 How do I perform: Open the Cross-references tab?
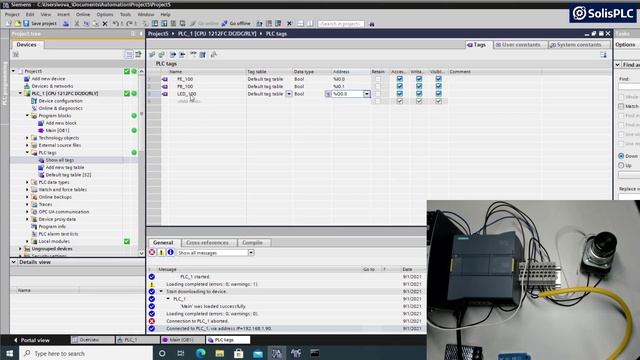tap(207, 242)
